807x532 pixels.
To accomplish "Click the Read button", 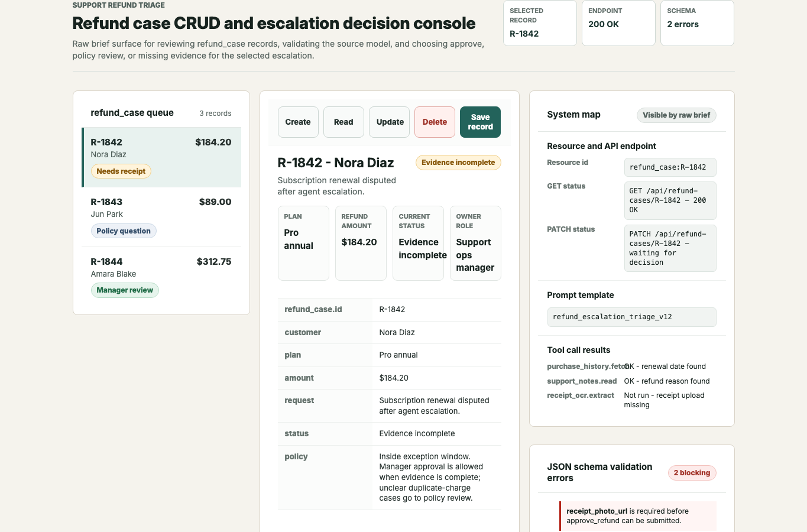I will (x=343, y=122).
